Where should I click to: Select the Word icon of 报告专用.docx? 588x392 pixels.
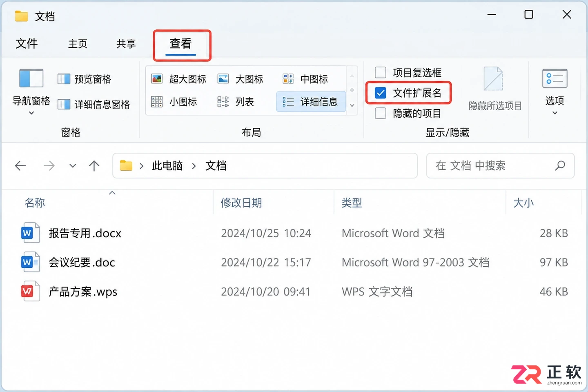pyautogui.click(x=30, y=233)
